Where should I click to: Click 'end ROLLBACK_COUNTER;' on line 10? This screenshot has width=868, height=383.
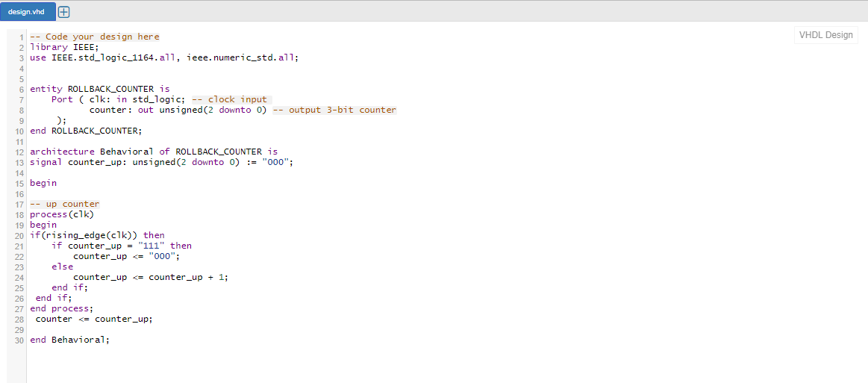coord(86,131)
